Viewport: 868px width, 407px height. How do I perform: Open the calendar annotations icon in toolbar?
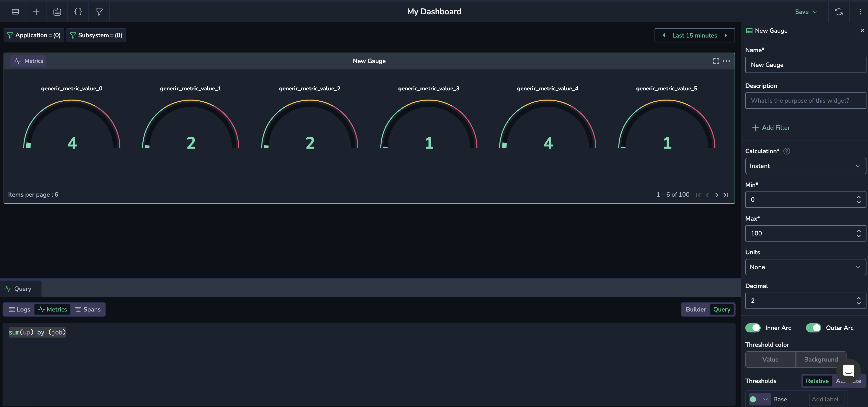[x=57, y=12]
